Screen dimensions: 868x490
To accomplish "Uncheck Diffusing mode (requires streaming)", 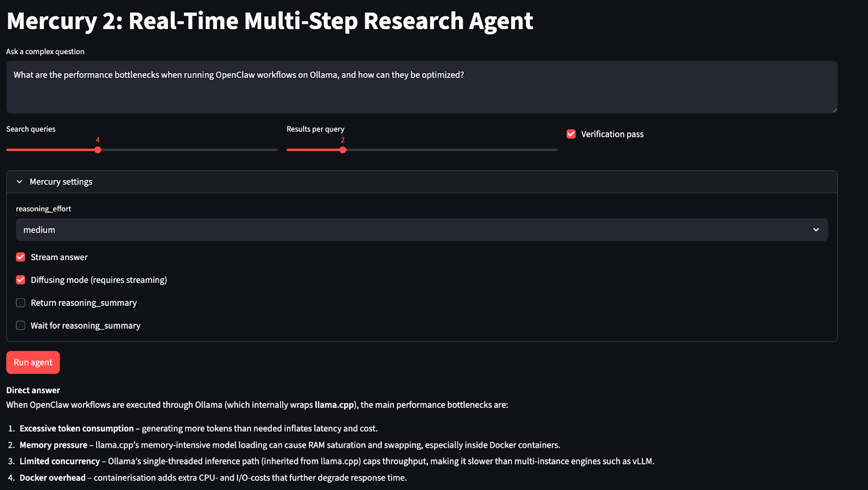I will [21, 280].
